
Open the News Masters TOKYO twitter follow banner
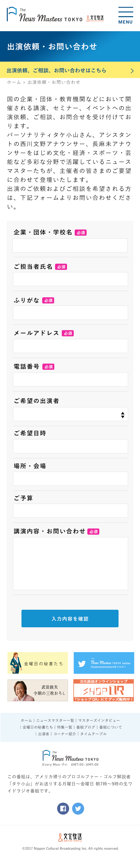104,663
